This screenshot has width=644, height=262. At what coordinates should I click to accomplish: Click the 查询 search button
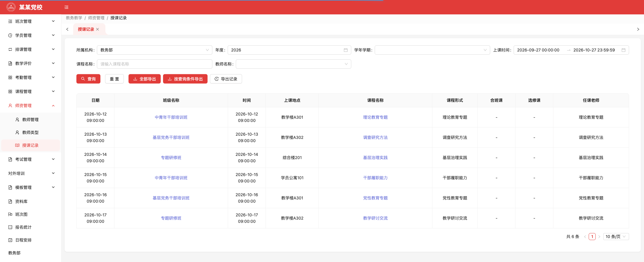point(88,79)
